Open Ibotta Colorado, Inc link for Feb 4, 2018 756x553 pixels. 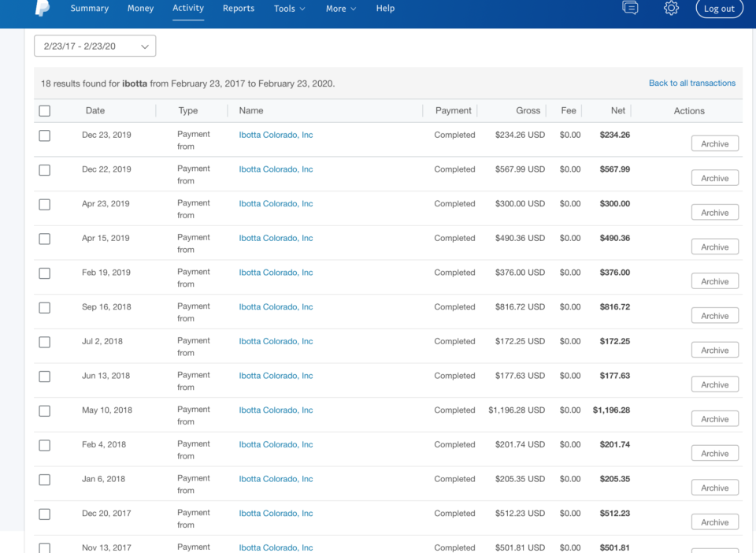(276, 444)
